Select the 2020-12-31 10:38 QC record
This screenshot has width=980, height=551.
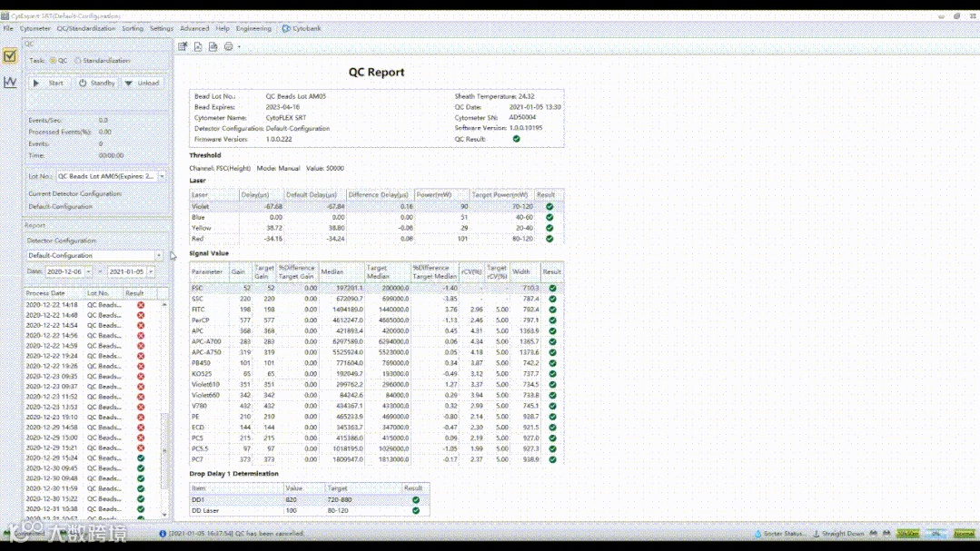pos(94,509)
